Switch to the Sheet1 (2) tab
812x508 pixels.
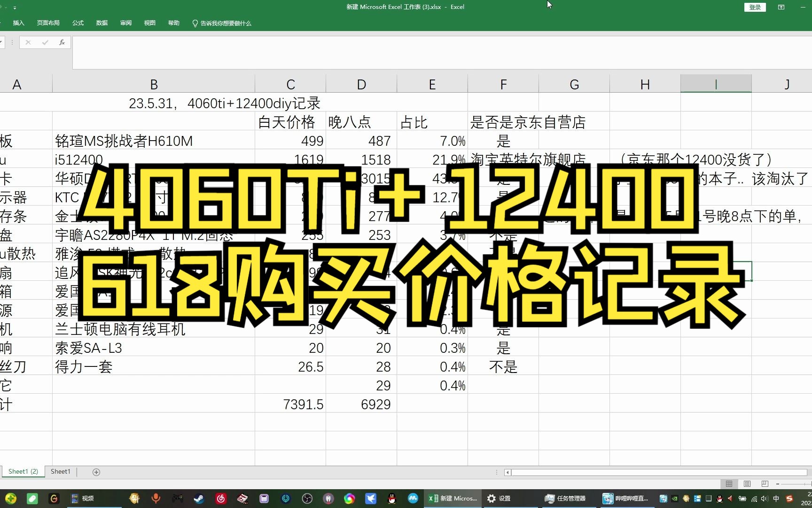(x=23, y=471)
